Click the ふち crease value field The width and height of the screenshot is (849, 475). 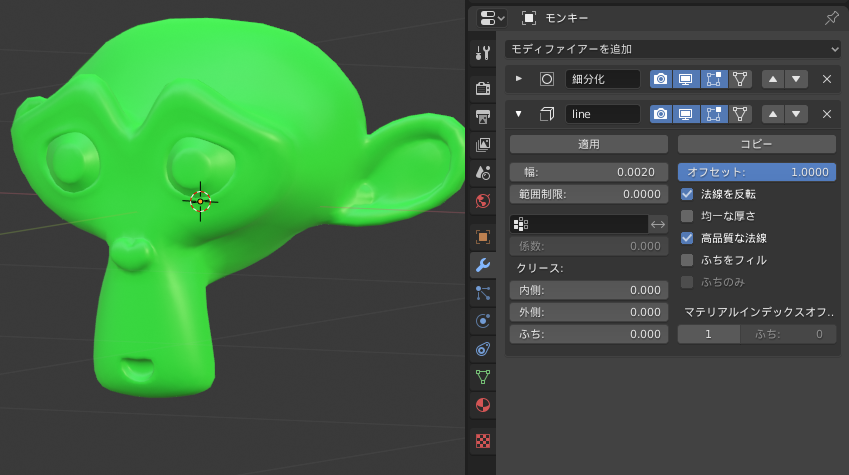click(589, 334)
